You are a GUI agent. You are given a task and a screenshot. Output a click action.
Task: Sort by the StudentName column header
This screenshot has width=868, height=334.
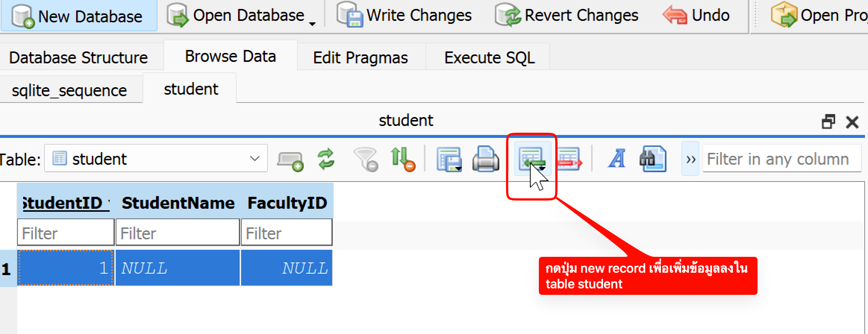pos(178,203)
